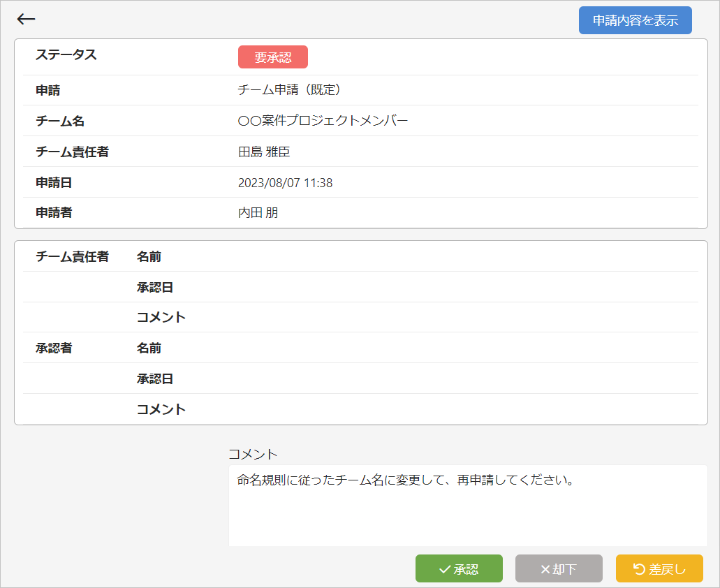The width and height of the screenshot is (720, 588).
Task: Click the 名前 label in the 承認者 row
Action: [x=149, y=348]
